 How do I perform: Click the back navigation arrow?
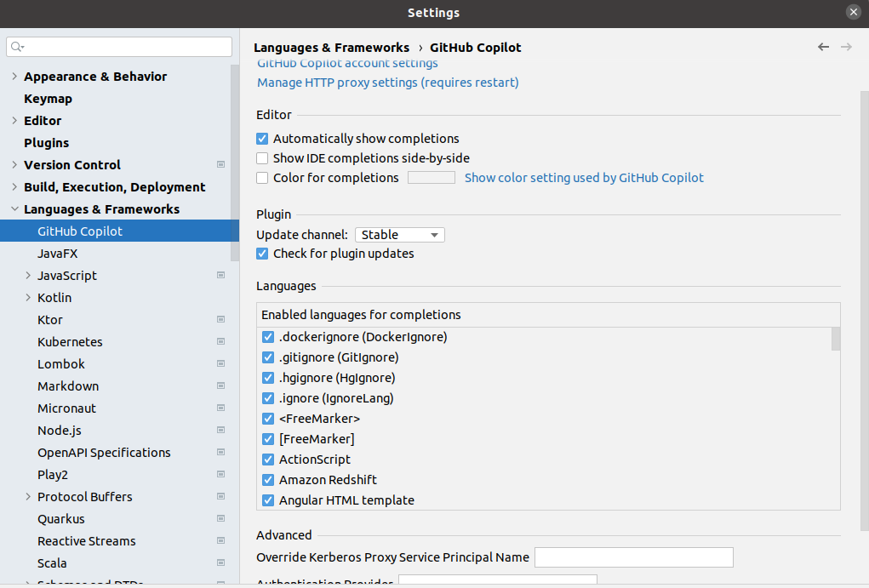point(822,47)
